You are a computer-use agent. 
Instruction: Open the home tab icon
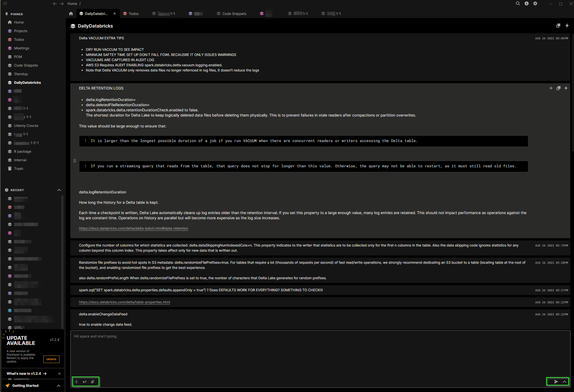coord(71,13)
